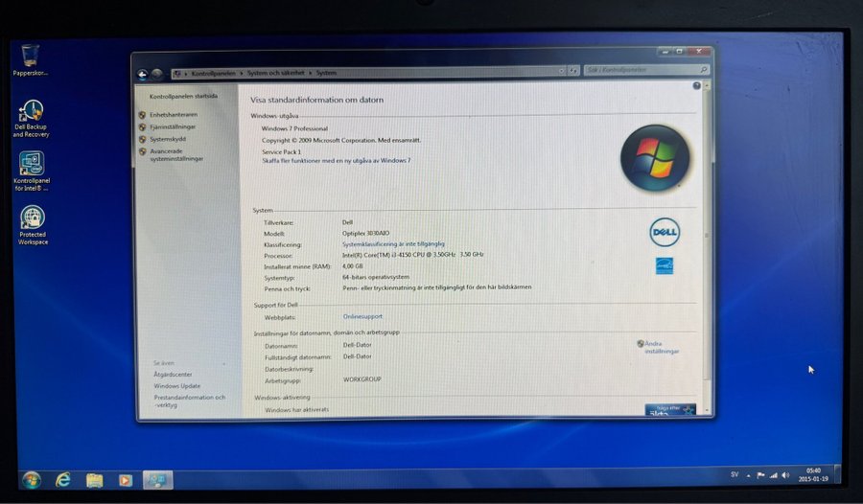The image size is (863, 504).
Task: Open address bar history dropdown arrow
Action: [x=561, y=71]
